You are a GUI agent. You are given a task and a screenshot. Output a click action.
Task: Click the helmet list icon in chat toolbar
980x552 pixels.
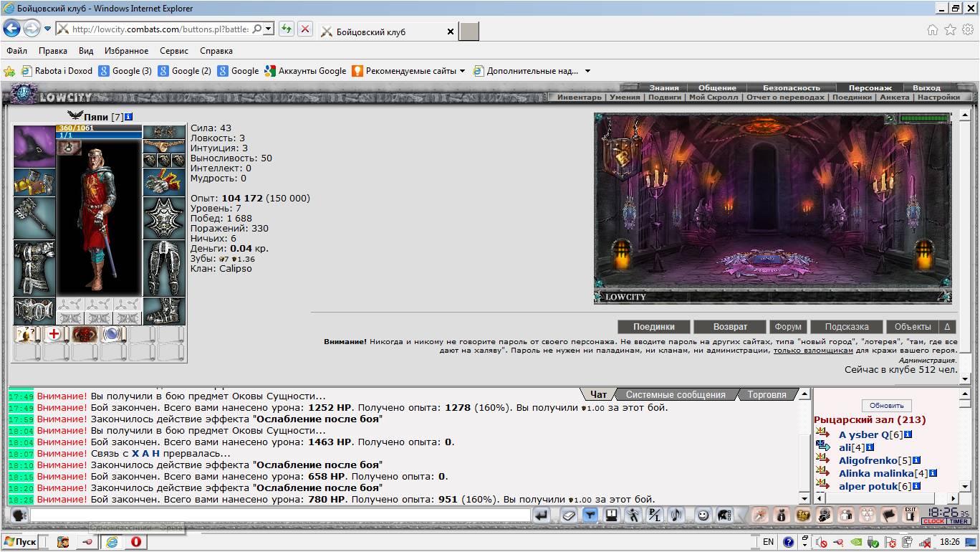click(724, 515)
